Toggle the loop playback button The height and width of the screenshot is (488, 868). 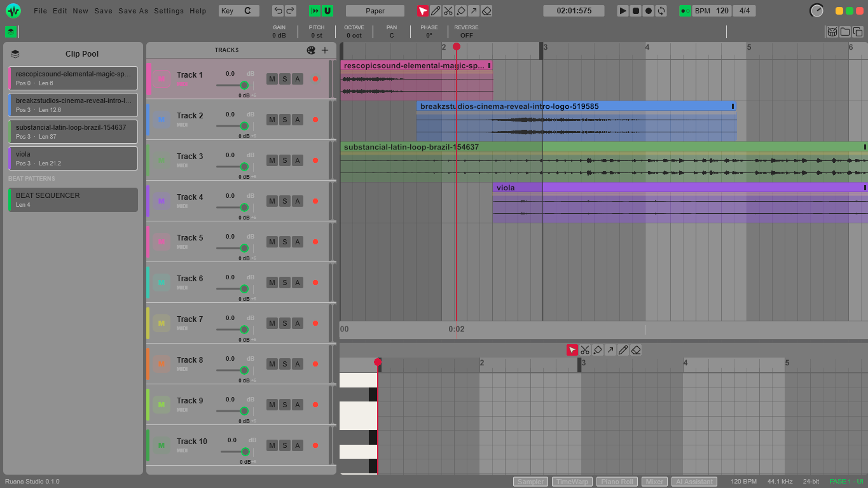tap(661, 11)
